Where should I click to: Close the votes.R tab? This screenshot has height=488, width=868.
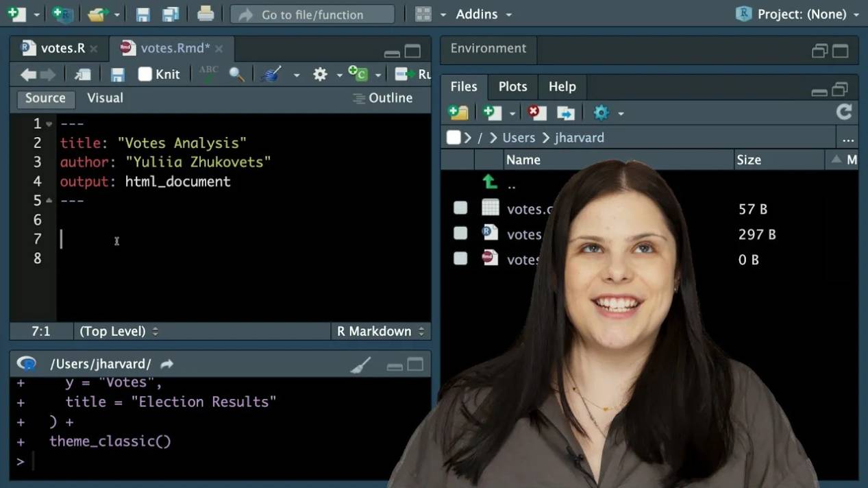coord(94,49)
